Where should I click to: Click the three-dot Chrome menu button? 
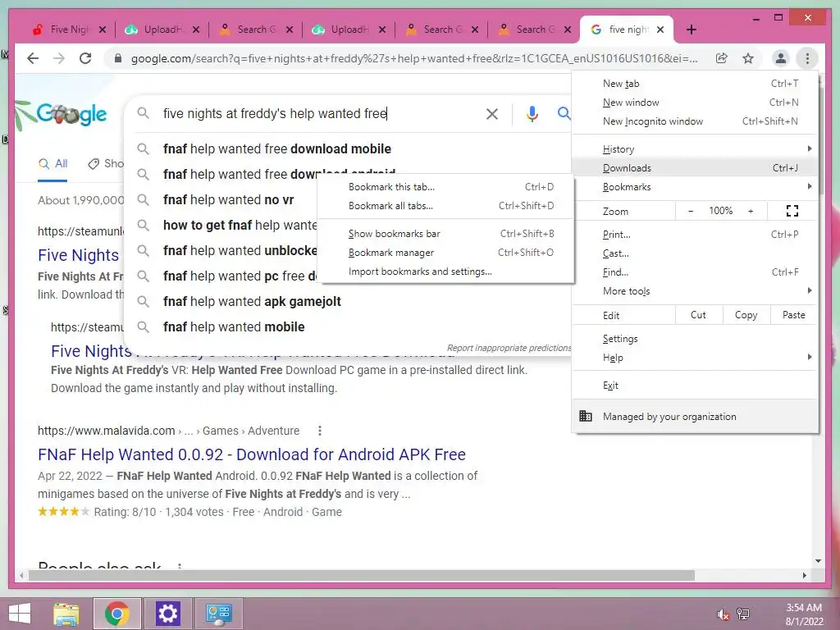807,58
